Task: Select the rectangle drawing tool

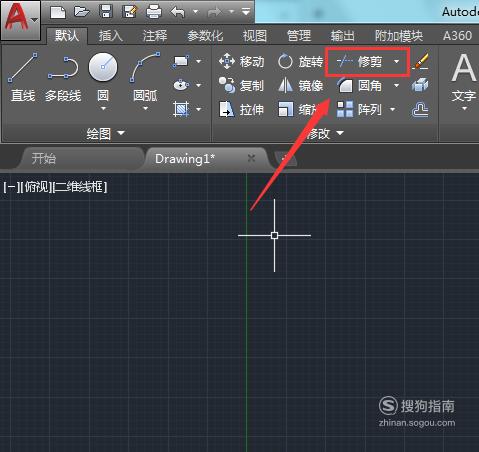Action: (181, 61)
